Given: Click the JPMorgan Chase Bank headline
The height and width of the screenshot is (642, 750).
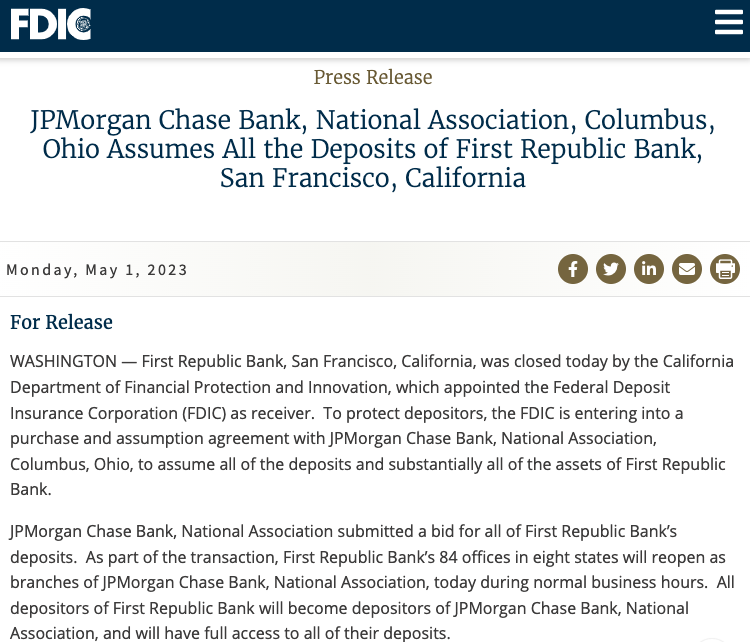Looking at the screenshot, I should (x=373, y=148).
